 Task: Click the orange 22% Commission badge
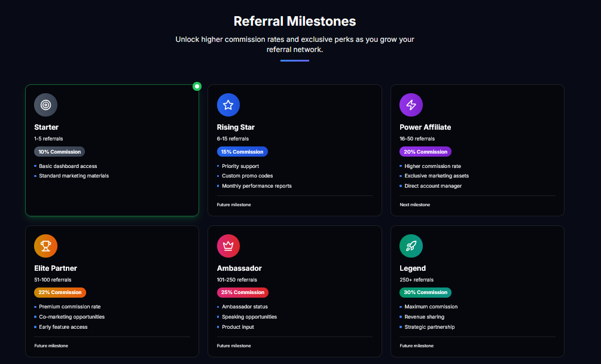pos(60,292)
